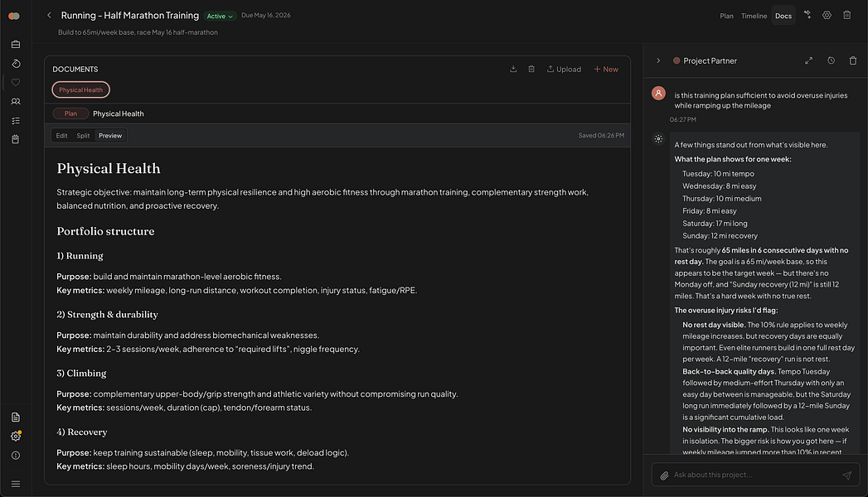This screenshot has width=868, height=497.
Task: Click Friday: 8 mi easy line
Action: [x=709, y=210]
